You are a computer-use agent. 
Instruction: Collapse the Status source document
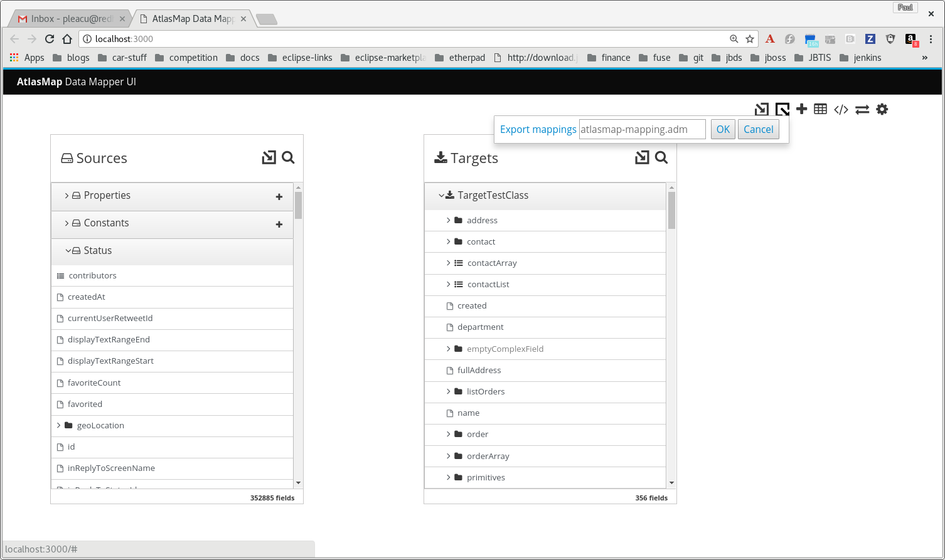click(69, 250)
